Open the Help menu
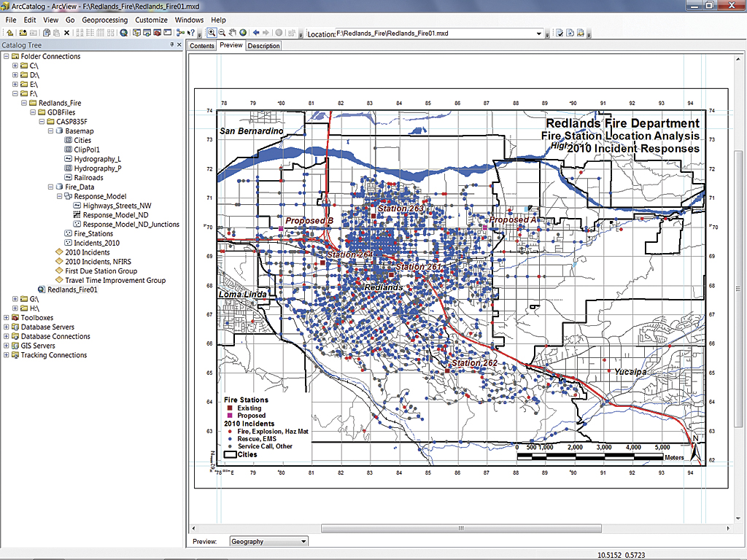 coord(218,20)
